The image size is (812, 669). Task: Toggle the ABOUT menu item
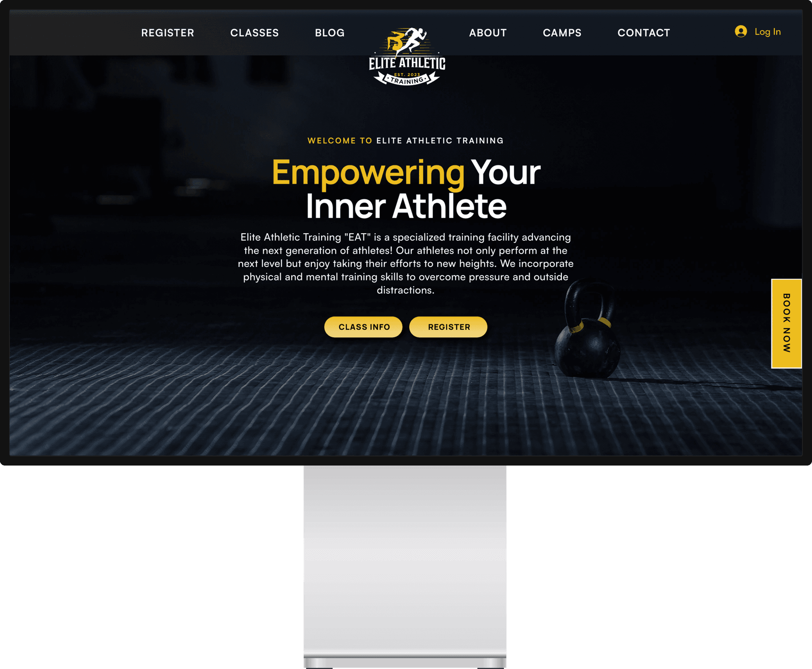click(487, 33)
